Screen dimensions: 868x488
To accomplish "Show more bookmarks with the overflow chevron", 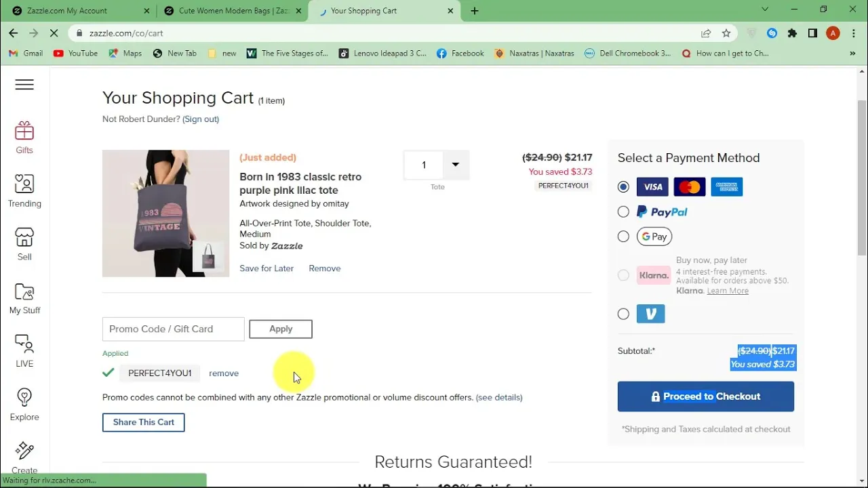I will pyautogui.click(x=852, y=54).
